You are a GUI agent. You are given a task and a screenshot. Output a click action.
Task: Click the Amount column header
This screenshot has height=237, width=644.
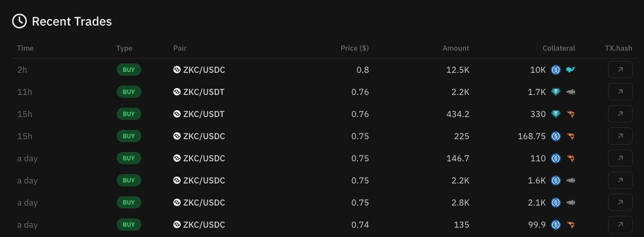(456, 48)
